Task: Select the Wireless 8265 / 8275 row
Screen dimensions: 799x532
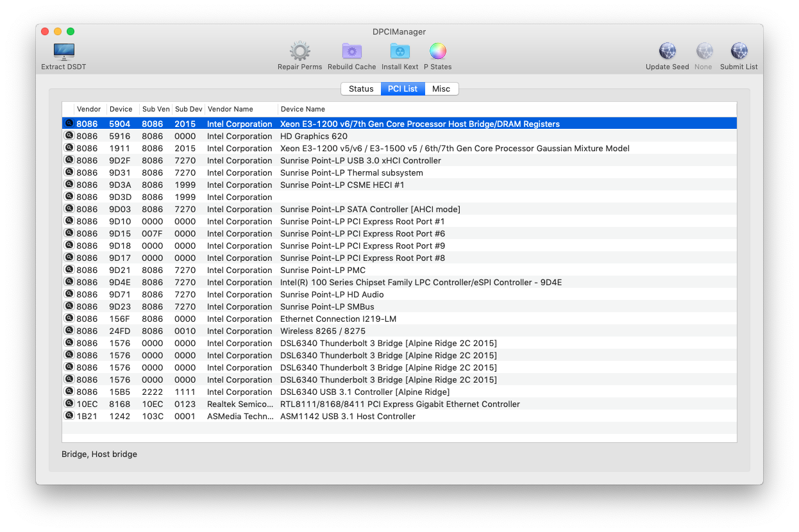Action: click(323, 331)
